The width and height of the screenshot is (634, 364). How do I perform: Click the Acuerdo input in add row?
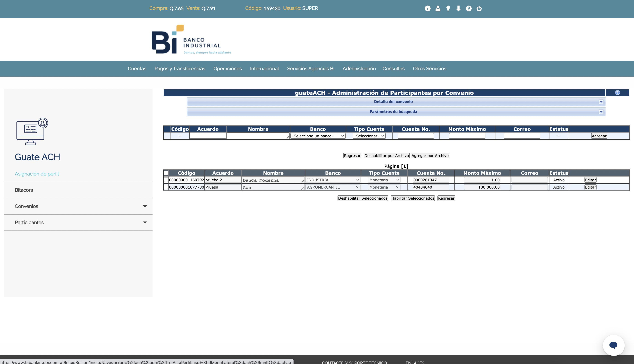208,136
